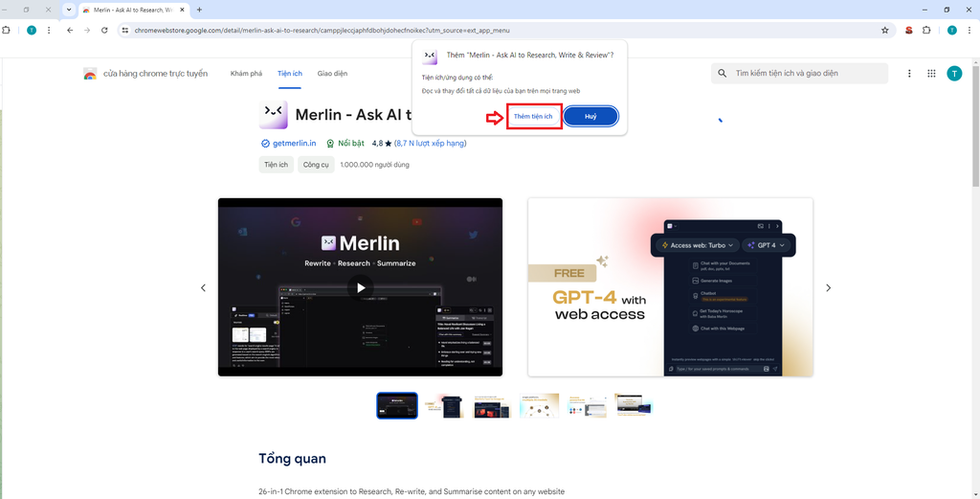Select the Tiện ích tab
This screenshot has width=980, height=499.
289,73
